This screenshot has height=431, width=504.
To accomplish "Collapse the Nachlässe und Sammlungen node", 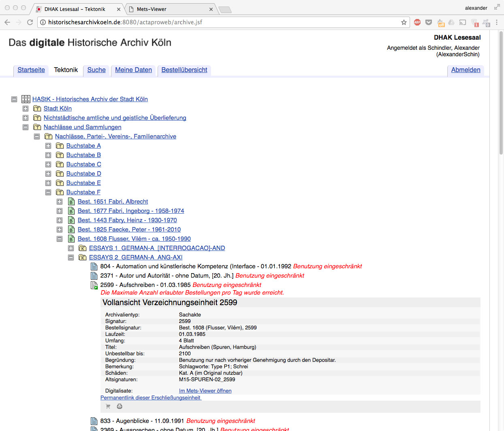I will tap(26, 127).
